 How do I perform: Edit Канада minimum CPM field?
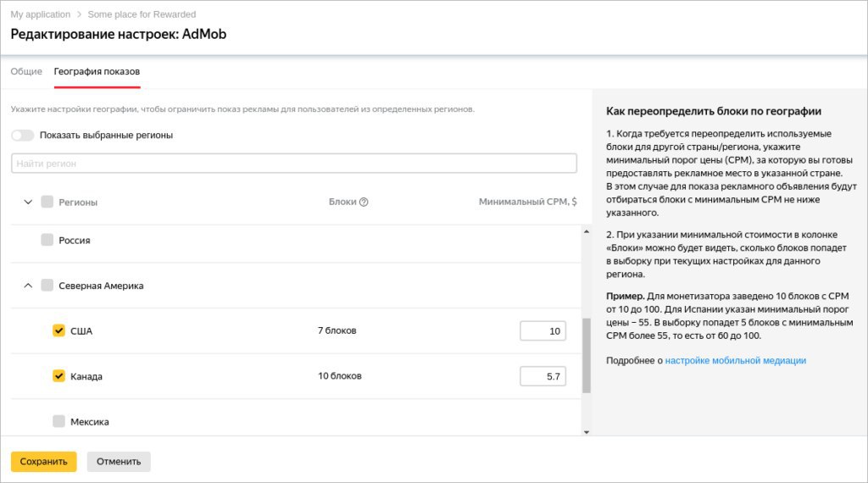tap(542, 376)
